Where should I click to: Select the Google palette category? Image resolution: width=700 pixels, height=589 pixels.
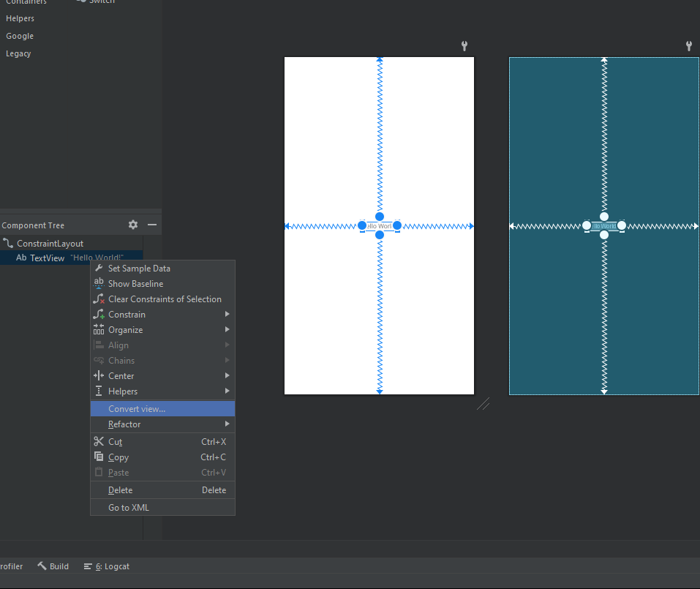20,36
